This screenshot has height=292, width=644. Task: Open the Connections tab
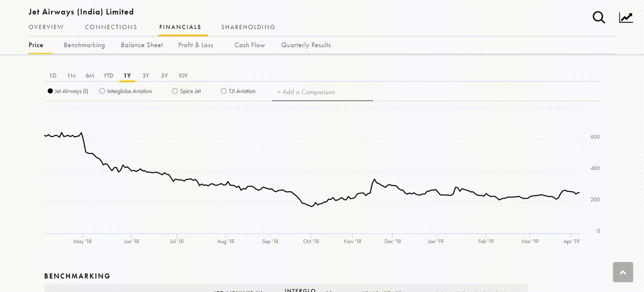coord(111,27)
